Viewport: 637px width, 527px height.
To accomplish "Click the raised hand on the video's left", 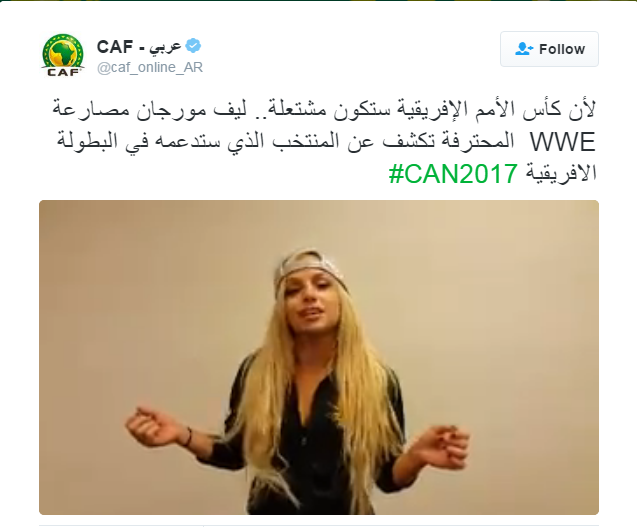I will (152, 426).
